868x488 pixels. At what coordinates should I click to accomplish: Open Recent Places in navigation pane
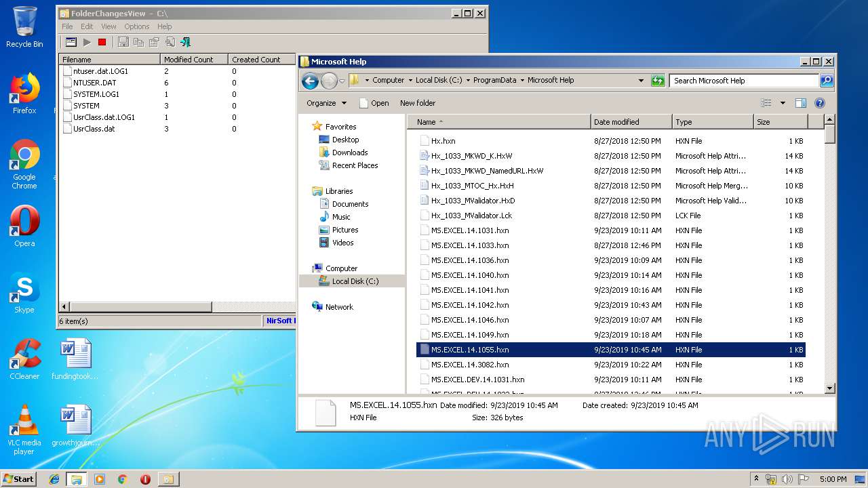click(x=355, y=165)
